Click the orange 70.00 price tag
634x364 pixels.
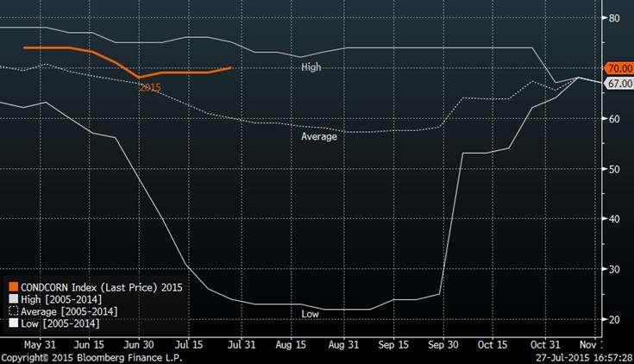[x=619, y=68]
